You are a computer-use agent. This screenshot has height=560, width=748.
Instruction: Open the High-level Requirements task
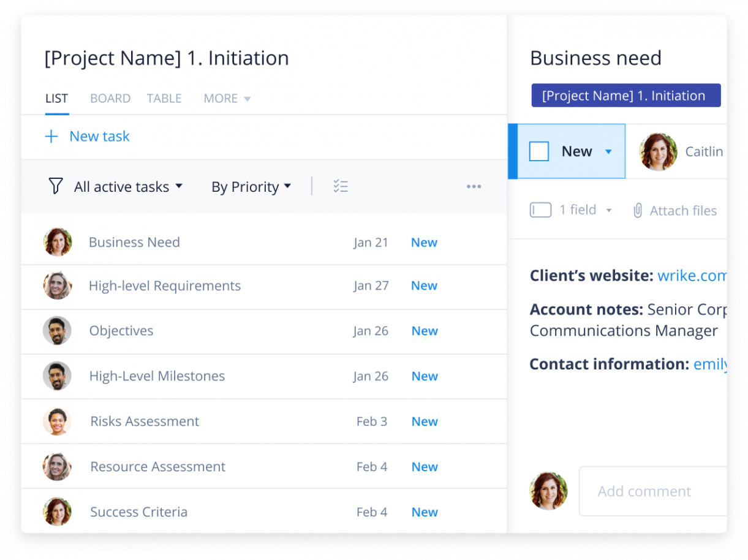click(165, 286)
